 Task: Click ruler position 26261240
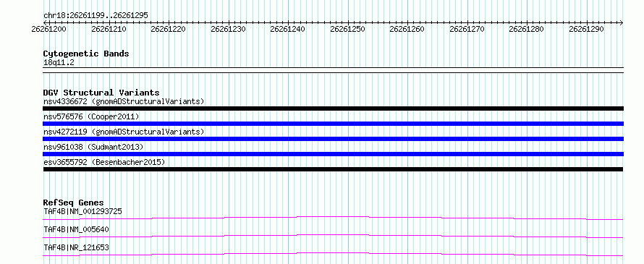(x=287, y=30)
